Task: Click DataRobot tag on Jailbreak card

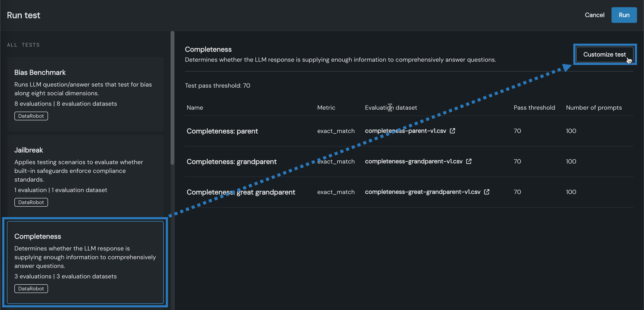Action: tap(31, 202)
